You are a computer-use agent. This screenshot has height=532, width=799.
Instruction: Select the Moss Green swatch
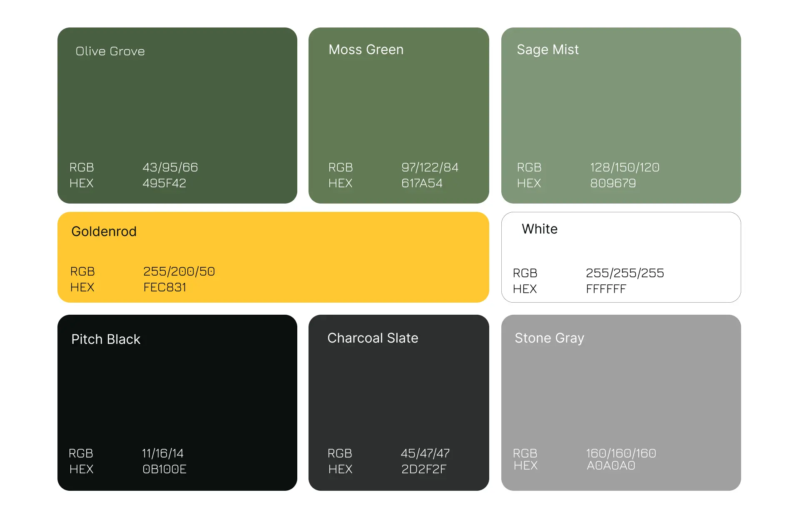point(398,108)
